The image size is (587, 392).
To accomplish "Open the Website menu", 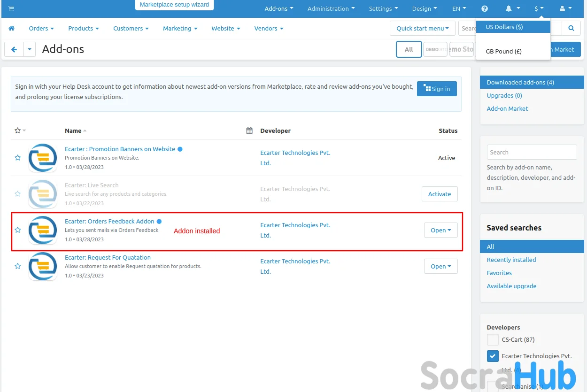I will pyautogui.click(x=226, y=28).
